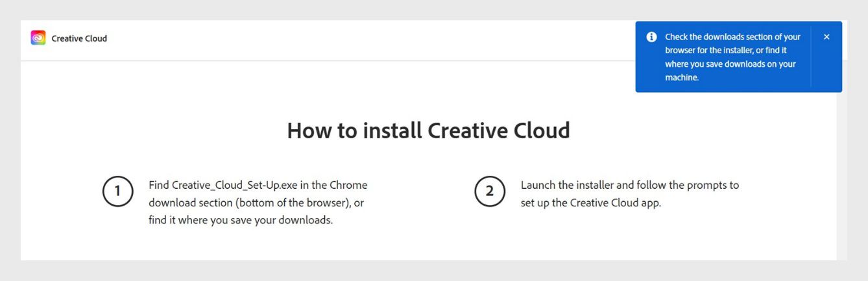Click the Creative Cloud rainbow logo icon
The height and width of the screenshot is (281, 868).
(38, 38)
